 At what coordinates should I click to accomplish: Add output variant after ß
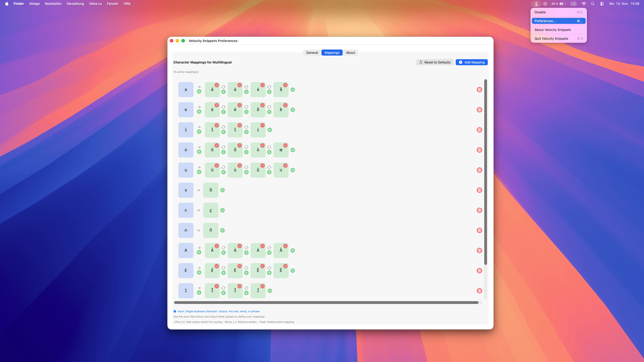click(x=223, y=190)
